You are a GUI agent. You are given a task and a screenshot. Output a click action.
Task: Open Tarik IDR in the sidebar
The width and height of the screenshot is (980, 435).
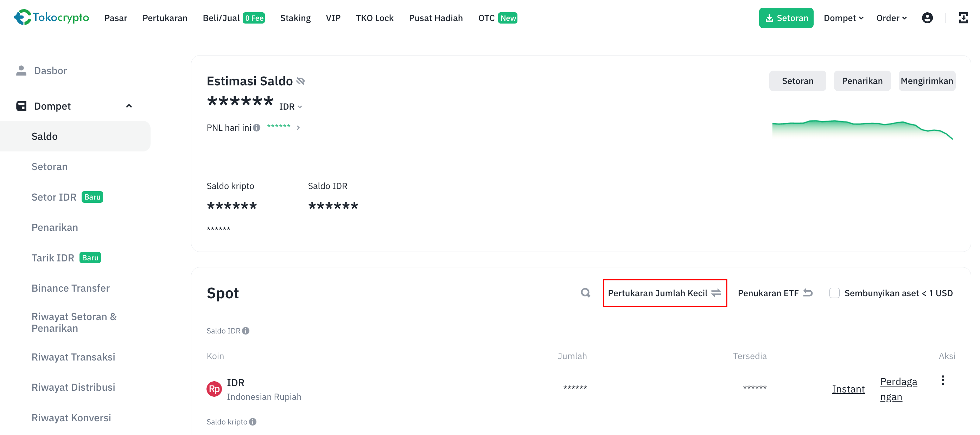[x=66, y=258]
